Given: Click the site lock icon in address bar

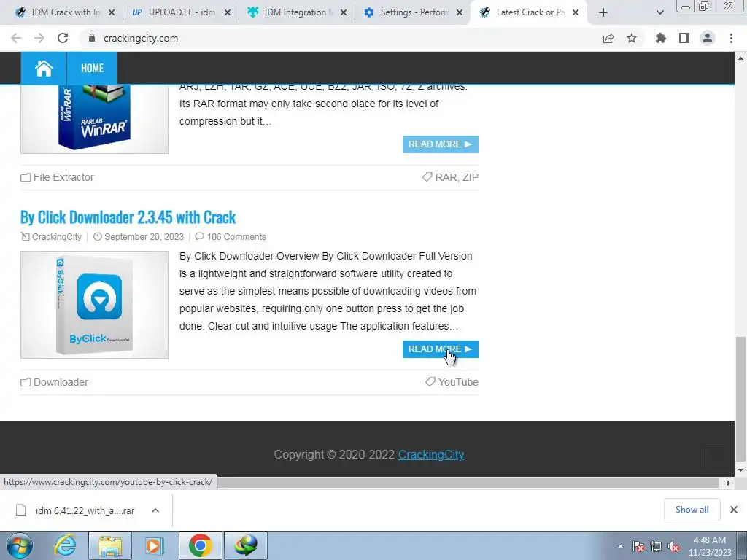Looking at the screenshot, I should [91, 38].
